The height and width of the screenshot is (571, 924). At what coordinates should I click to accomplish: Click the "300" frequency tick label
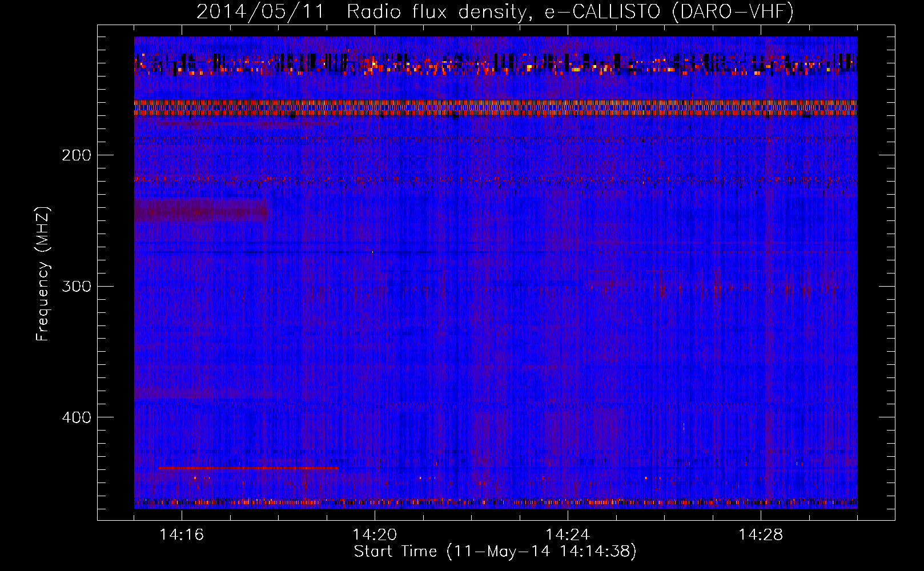(77, 286)
